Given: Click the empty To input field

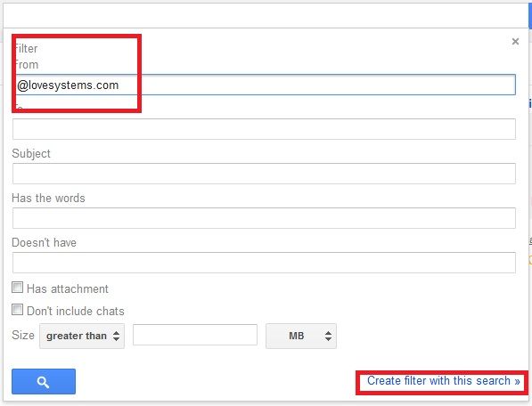Looking at the screenshot, I should (264, 129).
